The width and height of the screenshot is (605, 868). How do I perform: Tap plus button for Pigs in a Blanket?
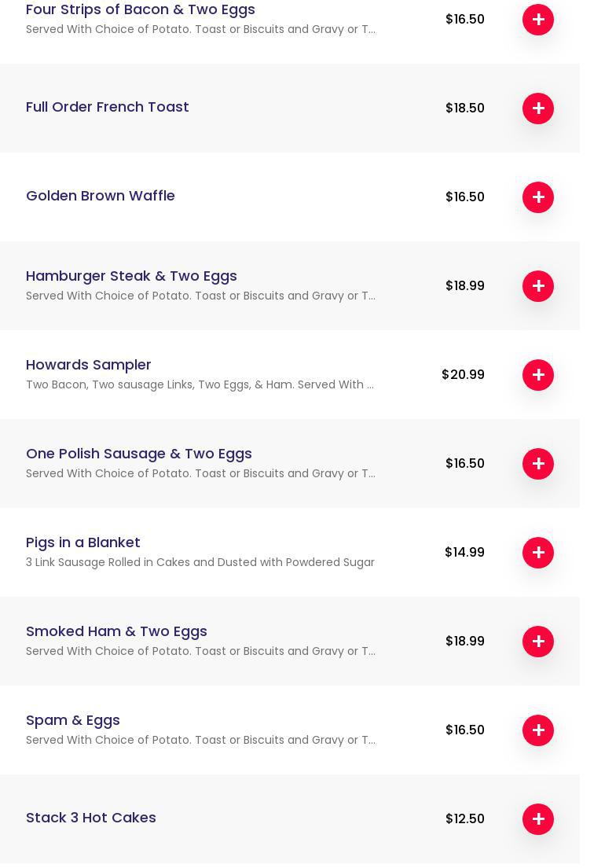pos(538,553)
